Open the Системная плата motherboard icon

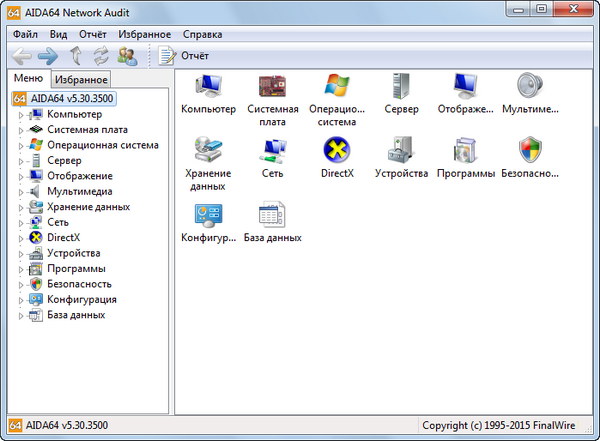(x=272, y=87)
